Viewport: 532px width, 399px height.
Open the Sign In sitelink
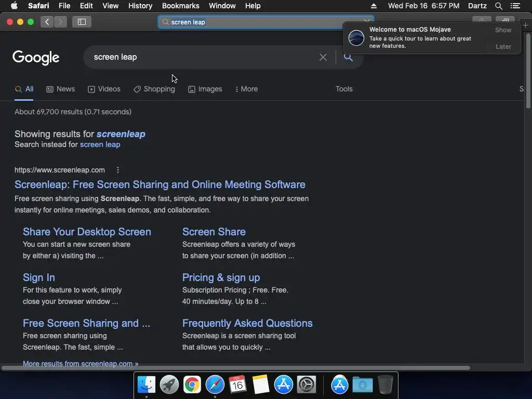[x=38, y=277]
